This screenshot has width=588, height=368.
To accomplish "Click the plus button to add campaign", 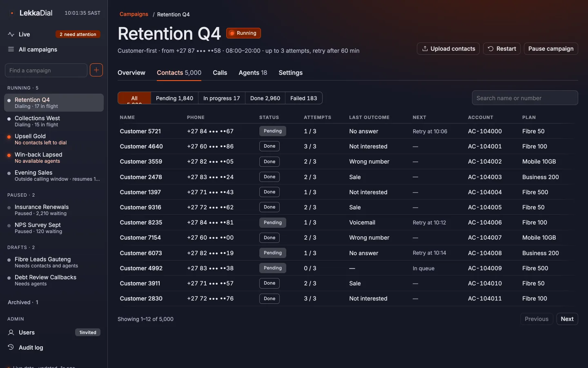I will [x=96, y=70].
